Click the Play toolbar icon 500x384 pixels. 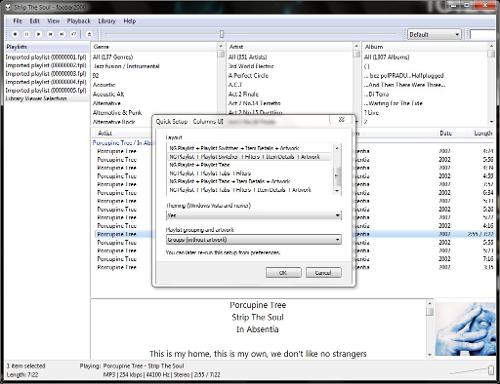click(38, 34)
